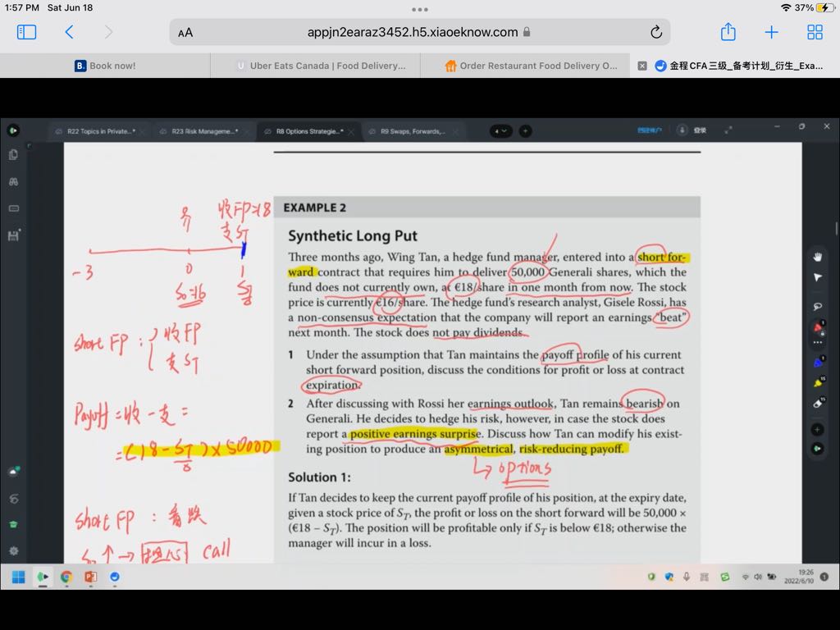Screen dimensions: 840x630
Task: Click the history icon in left sidebar
Action: tap(13, 499)
